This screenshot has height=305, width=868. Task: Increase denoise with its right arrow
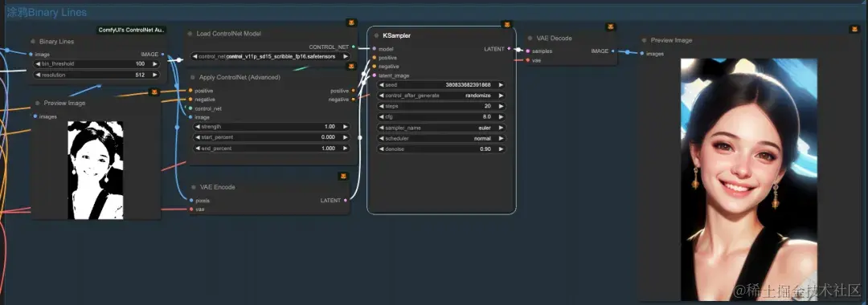click(501, 149)
